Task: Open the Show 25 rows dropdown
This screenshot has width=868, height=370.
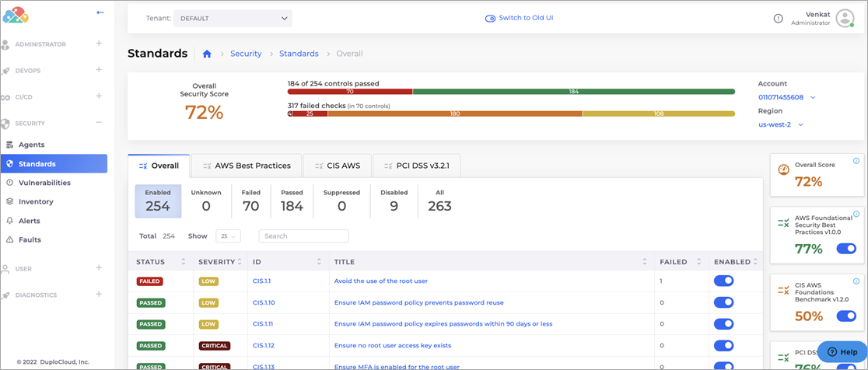Action: [x=228, y=236]
